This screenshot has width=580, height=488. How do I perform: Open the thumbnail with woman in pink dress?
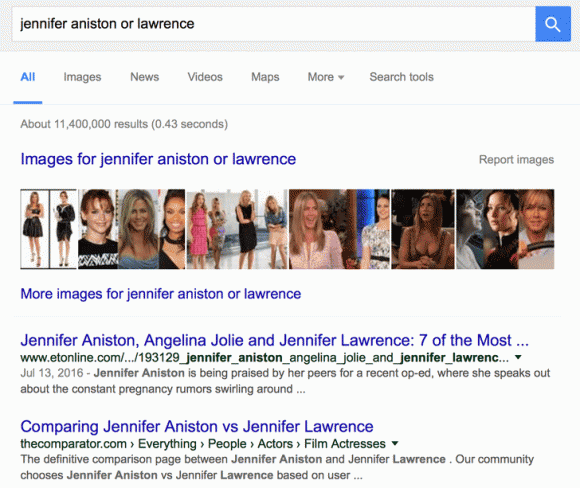click(237, 229)
